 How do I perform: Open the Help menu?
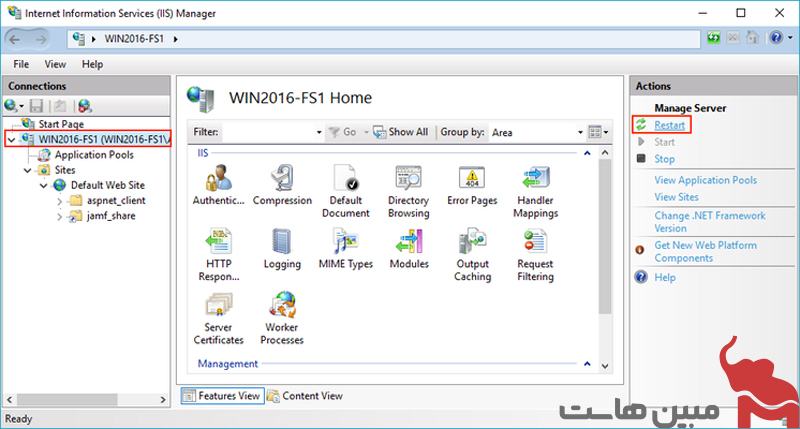(x=92, y=64)
